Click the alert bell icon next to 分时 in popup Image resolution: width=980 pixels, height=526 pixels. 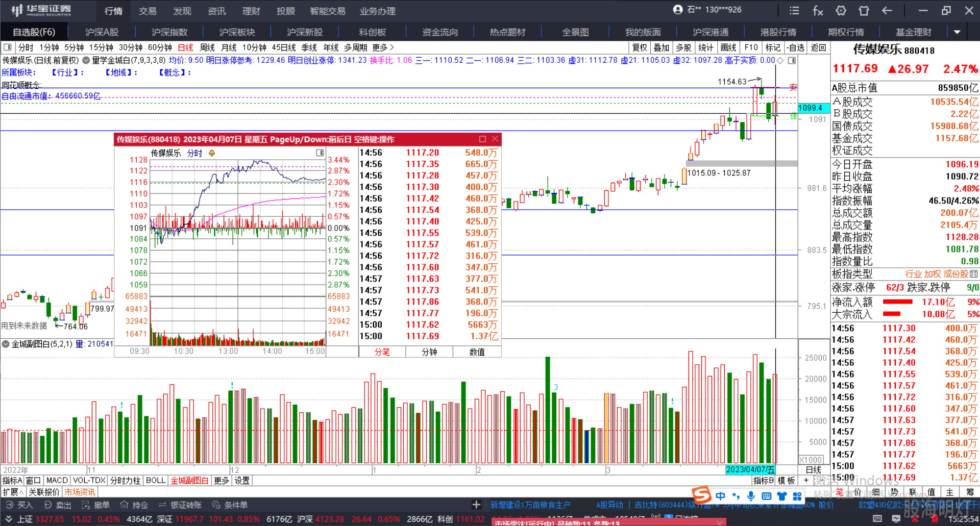[x=211, y=153]
